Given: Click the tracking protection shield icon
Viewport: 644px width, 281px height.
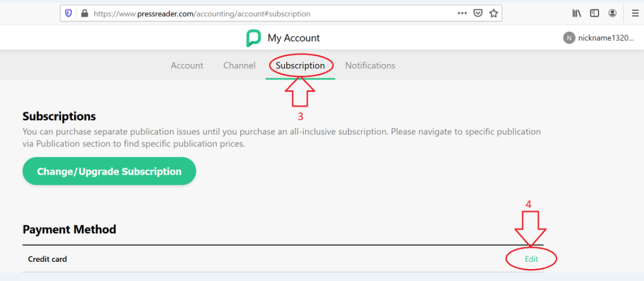Looking at the screenshot, I should (68, 14).
